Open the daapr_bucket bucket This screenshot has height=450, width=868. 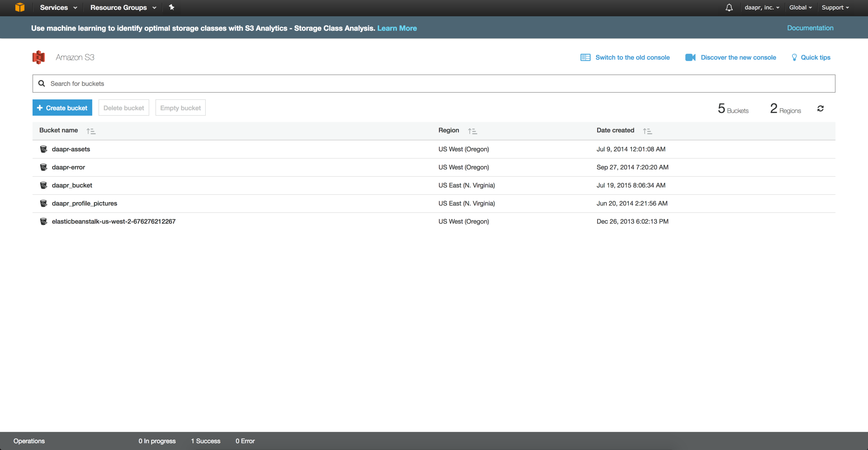[x=72, y=185]
